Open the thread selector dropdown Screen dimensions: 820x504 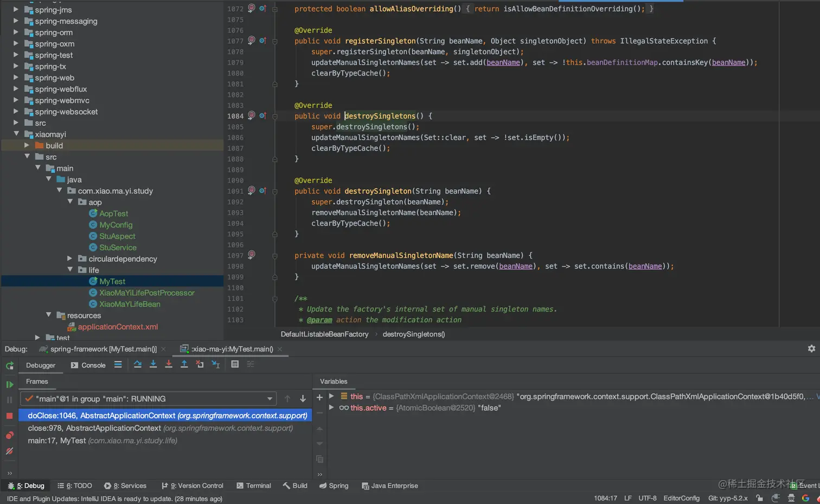[148, 399]
